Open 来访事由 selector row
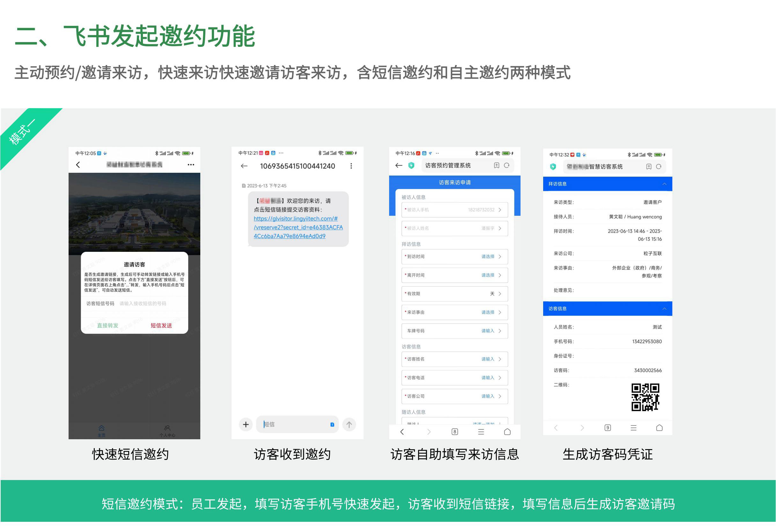The width and height of the screenshot is (776, 532). (x=455, y=312)
